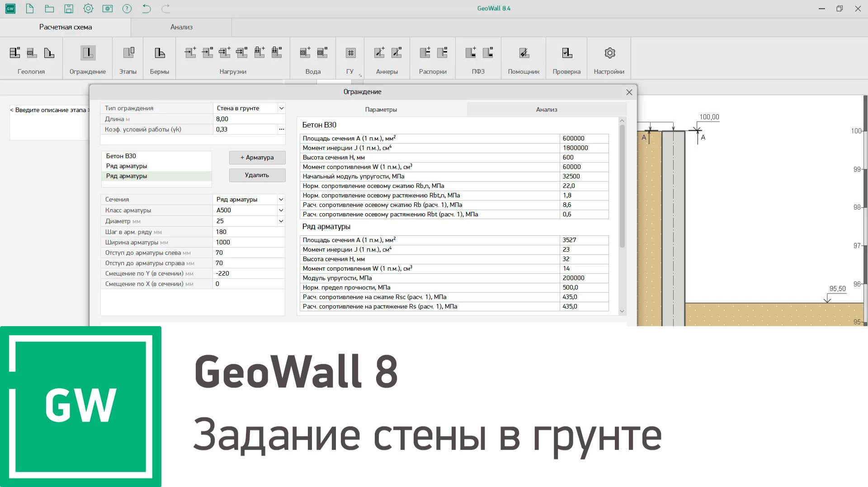
Task: Click the new document icon
Action: pos(30,9)
